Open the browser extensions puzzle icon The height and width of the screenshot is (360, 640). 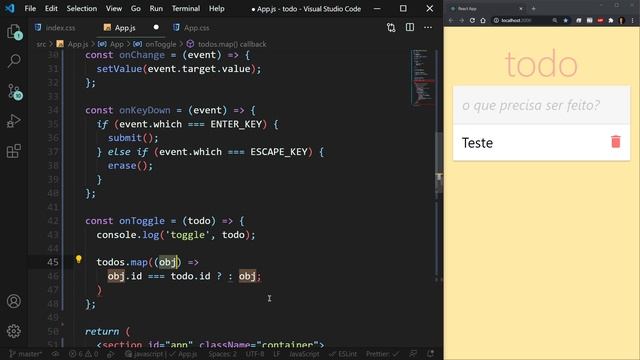tap(611, 20)
